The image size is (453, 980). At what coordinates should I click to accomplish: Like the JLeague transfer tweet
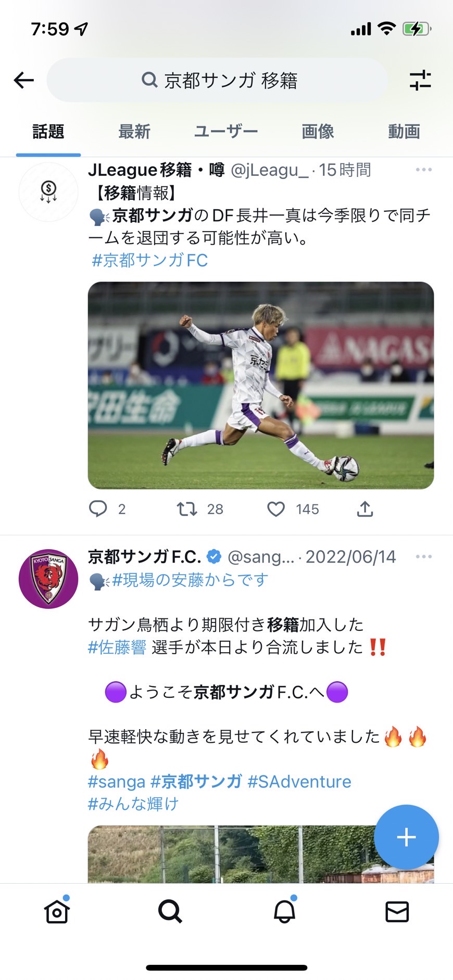(276, 508)
